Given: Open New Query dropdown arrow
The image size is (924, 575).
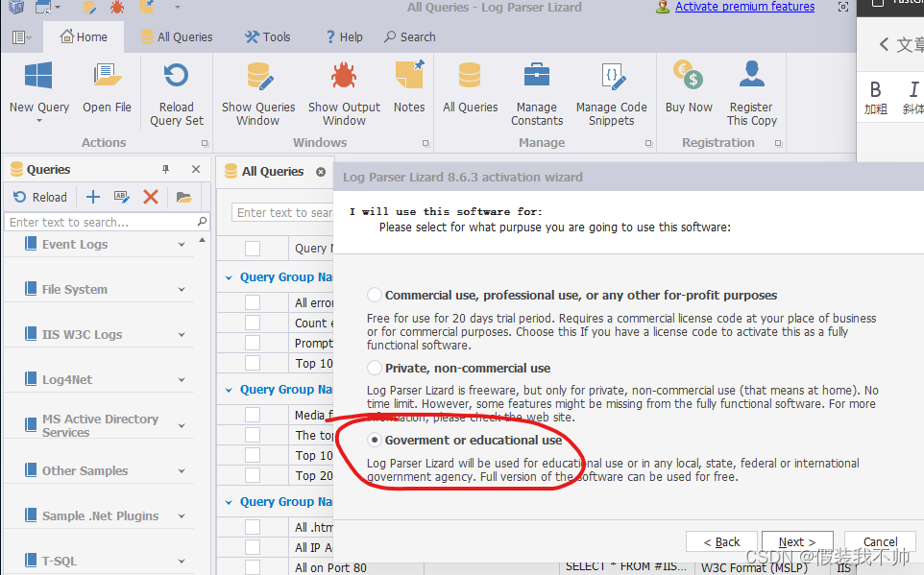Looking at the screenshot, I should [39, 120].
